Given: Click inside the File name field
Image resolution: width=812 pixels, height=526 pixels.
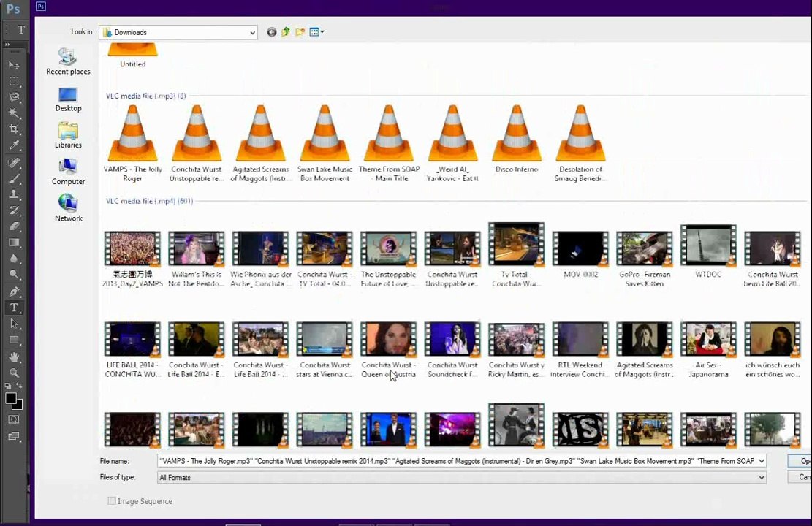Looking at the screenshot, I should point(457,461).
